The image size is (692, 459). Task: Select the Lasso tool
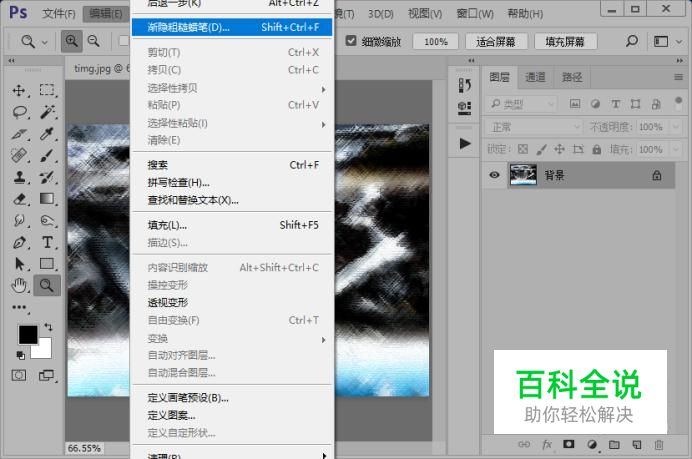[x=20, y=112]
